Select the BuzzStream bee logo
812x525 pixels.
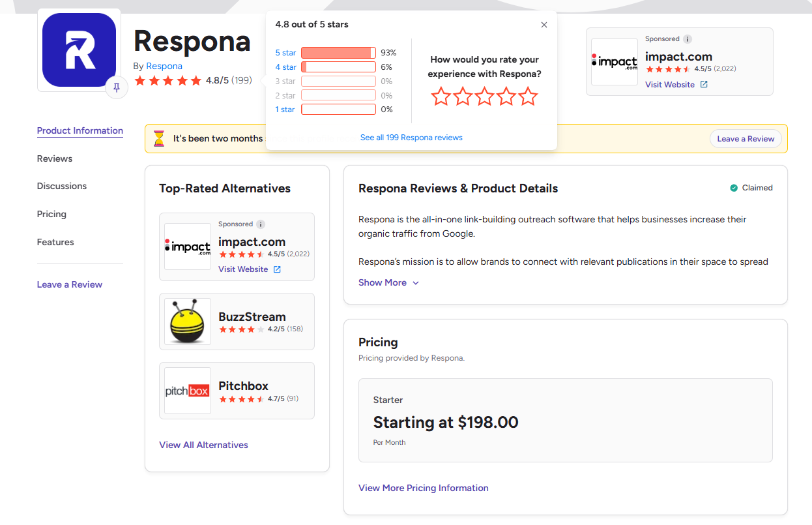[x=187, y=321]
